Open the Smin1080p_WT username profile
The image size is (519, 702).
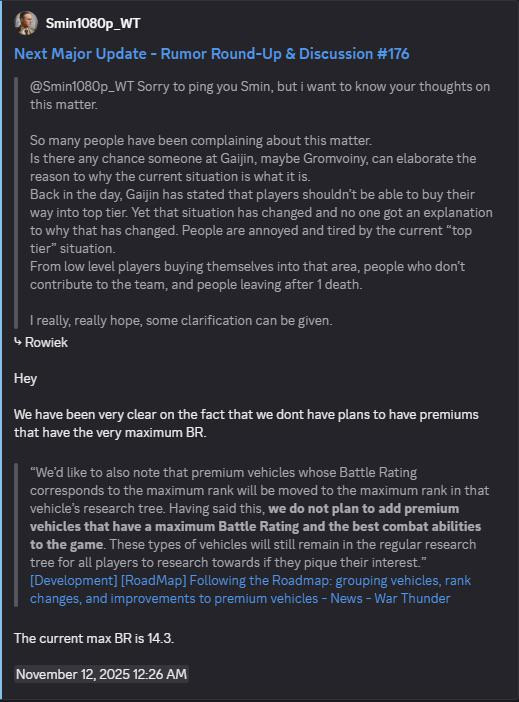click(93, 23)
